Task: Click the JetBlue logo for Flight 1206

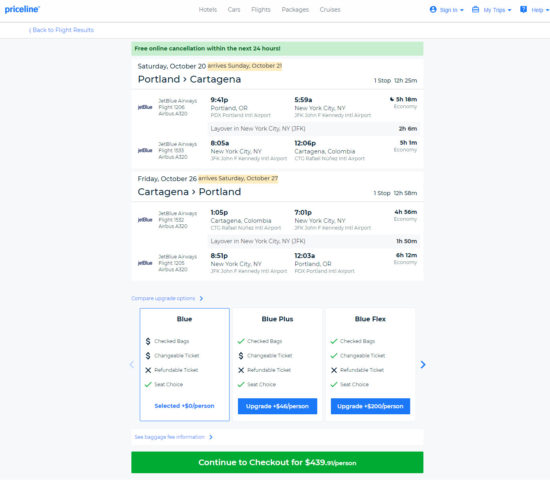Action: tap(145, 107)
